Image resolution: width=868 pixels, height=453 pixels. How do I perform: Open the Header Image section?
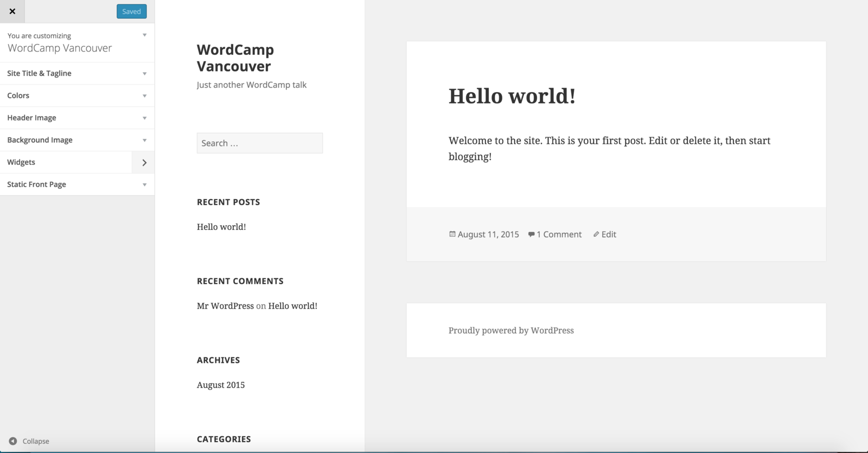coord(77,118)
